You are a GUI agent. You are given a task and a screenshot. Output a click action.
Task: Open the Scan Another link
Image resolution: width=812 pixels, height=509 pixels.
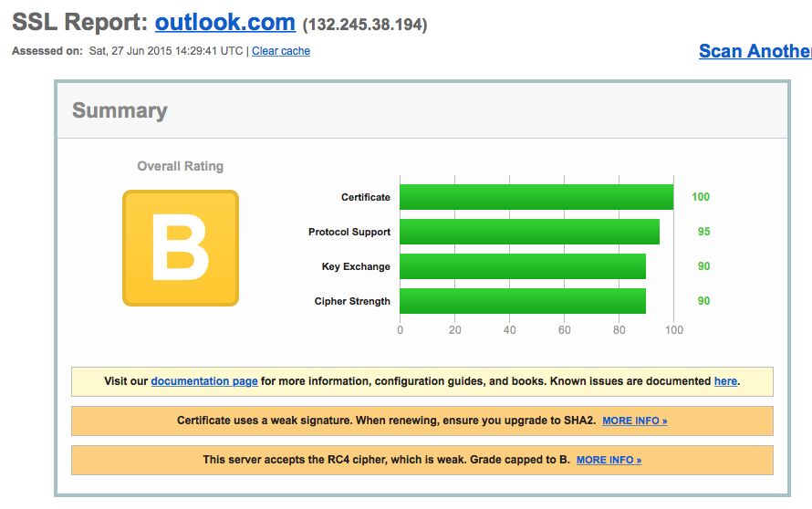755,51
